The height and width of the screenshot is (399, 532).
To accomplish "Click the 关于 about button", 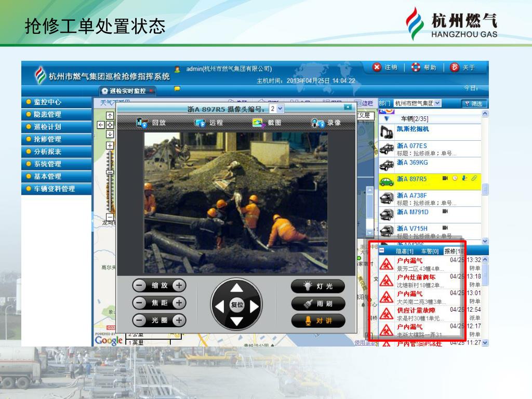I will tap(462, 67).
